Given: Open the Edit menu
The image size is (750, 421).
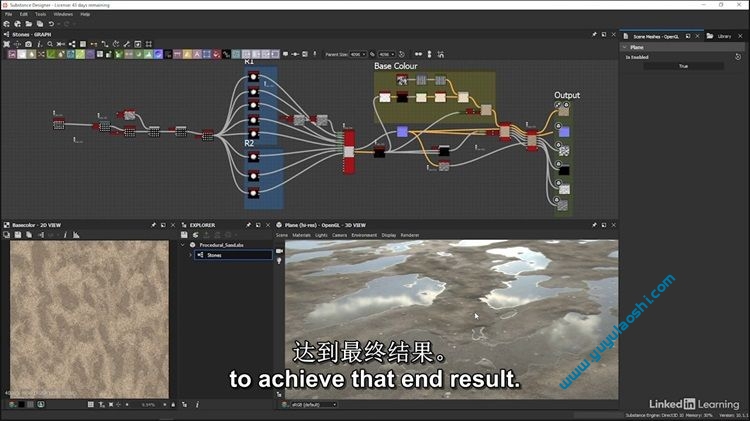Looking at the screenshot, I should pos(23,14).
